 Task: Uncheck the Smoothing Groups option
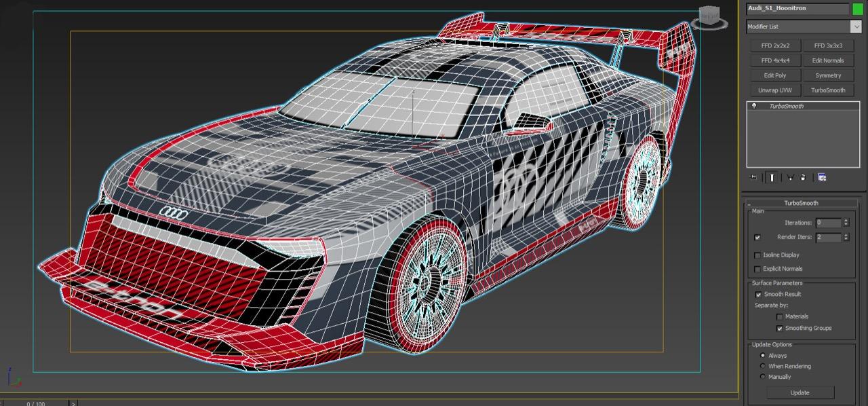tap(779, 328)
